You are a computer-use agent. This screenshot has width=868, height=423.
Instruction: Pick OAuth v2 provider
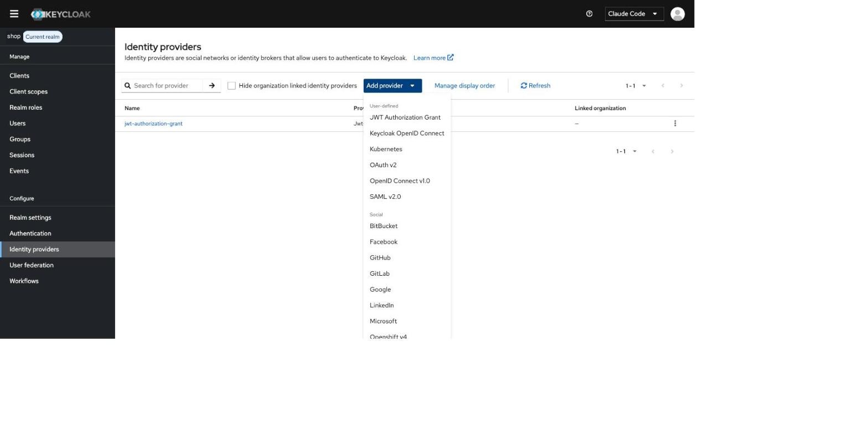pos(407,165)
